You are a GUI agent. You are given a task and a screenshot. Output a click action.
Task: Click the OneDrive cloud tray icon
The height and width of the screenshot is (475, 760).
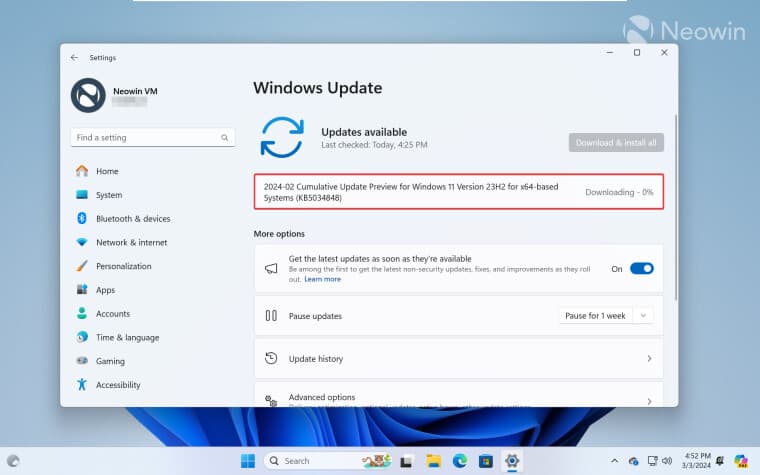[x=633, y=461]
